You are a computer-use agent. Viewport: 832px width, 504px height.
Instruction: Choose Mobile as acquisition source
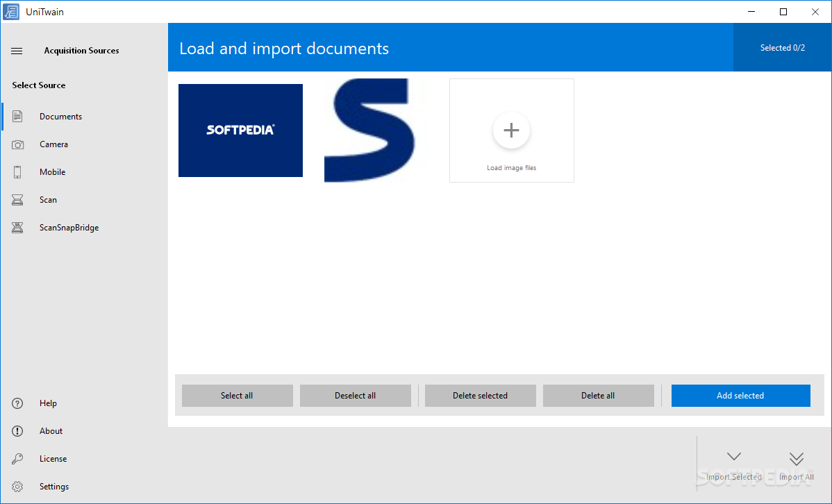84,172
